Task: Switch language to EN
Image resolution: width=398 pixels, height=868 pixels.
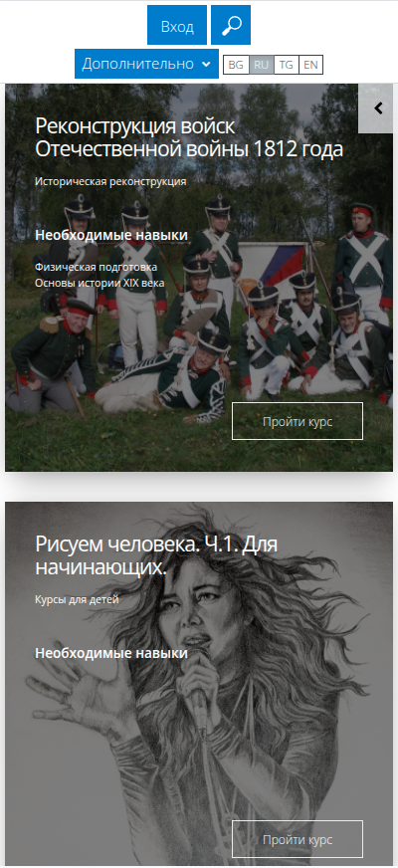Action: coord(310,65)
